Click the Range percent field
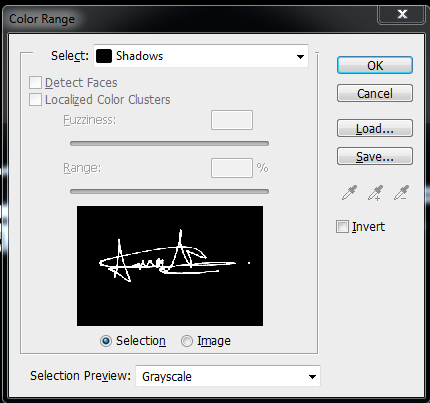The image size is (430, 403). point(232,168)
